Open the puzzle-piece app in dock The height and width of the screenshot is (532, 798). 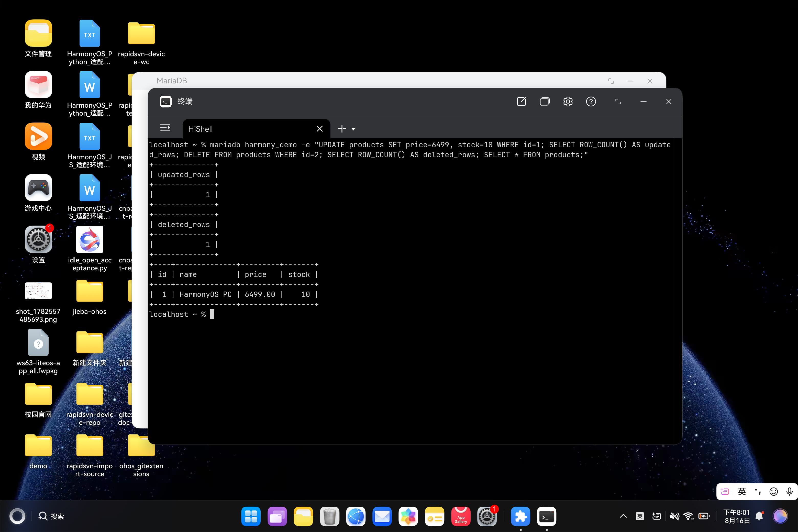[520, 516]
